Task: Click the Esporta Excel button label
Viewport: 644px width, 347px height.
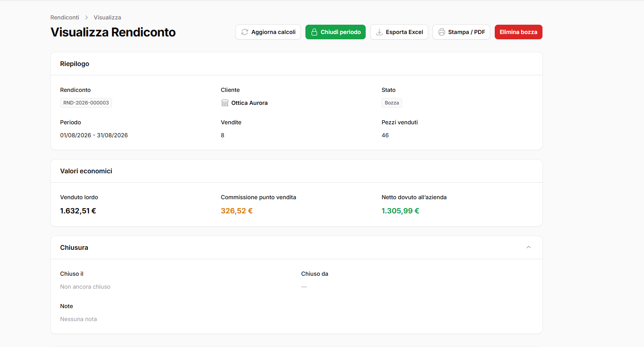Action: [405, 32]
